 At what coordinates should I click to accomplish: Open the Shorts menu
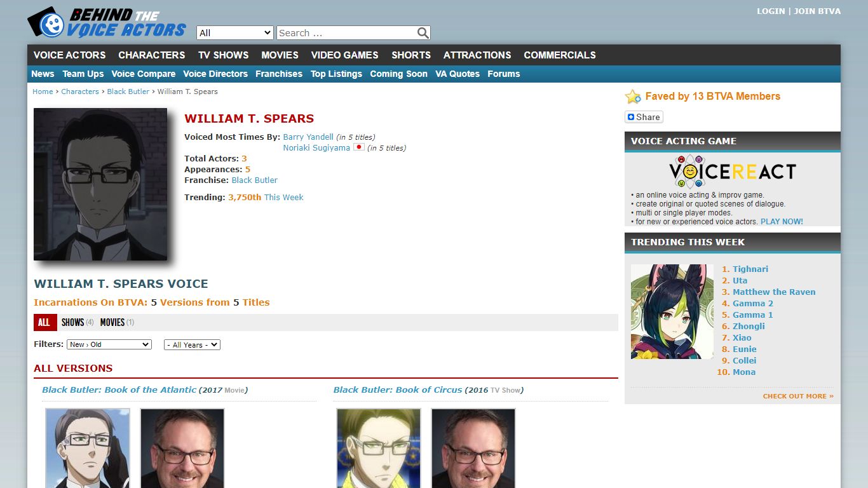point(411,55)
